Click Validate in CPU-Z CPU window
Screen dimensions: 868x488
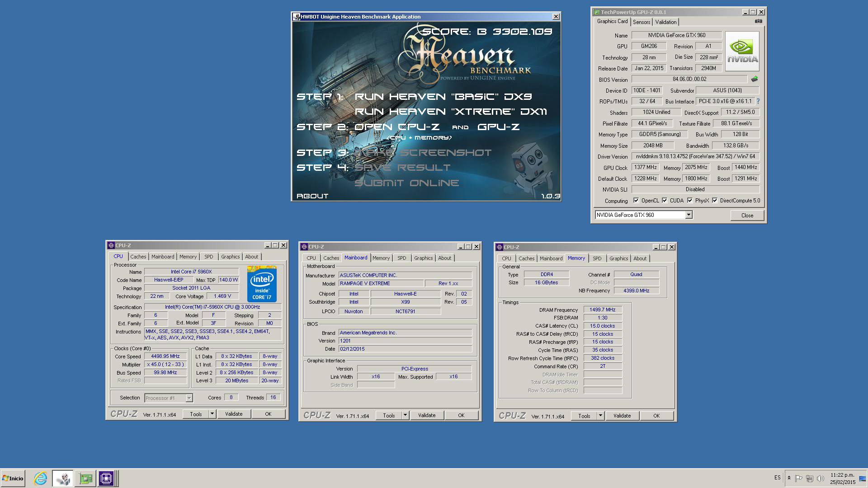(234, 414)
